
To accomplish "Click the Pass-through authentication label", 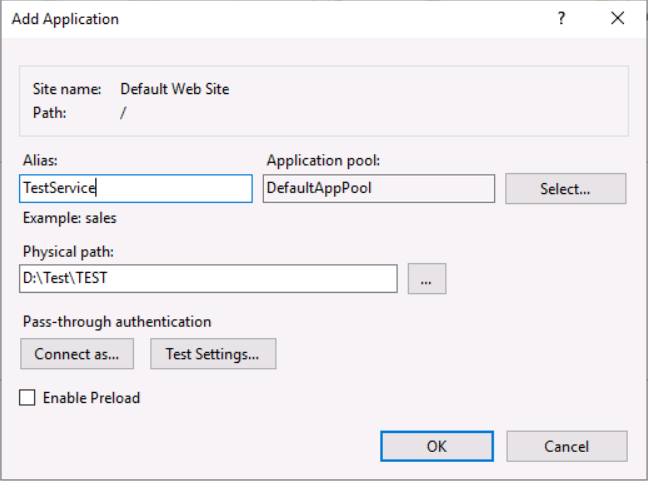I will (x=116, y=322).
